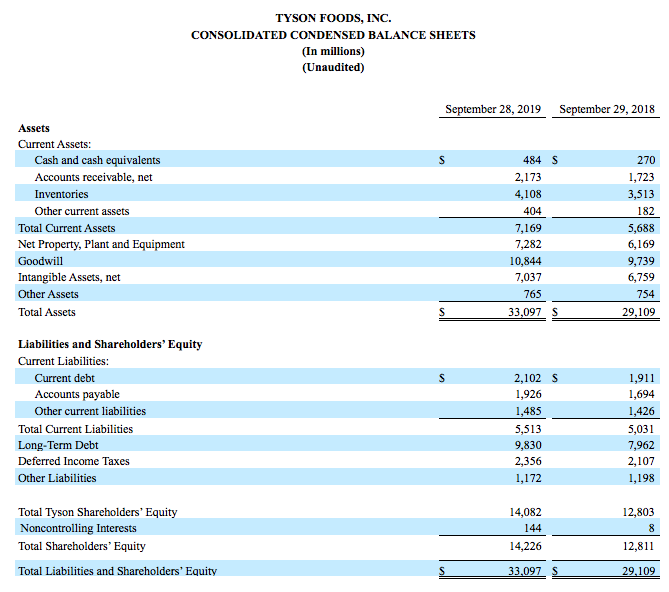Select the 'Other Assets' row label
This screenshot has height=592, width=669.
click(48, 294)
